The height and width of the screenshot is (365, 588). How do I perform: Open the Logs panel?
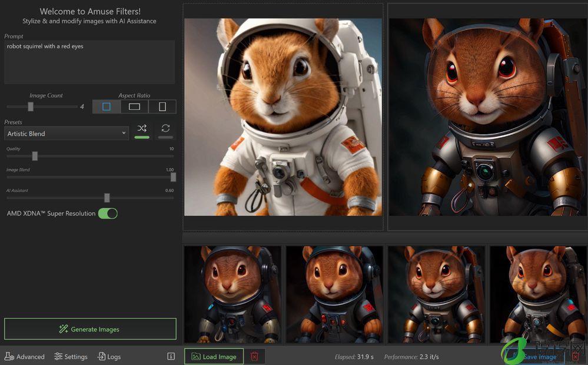pyautogui.click(x=109, y=356)
